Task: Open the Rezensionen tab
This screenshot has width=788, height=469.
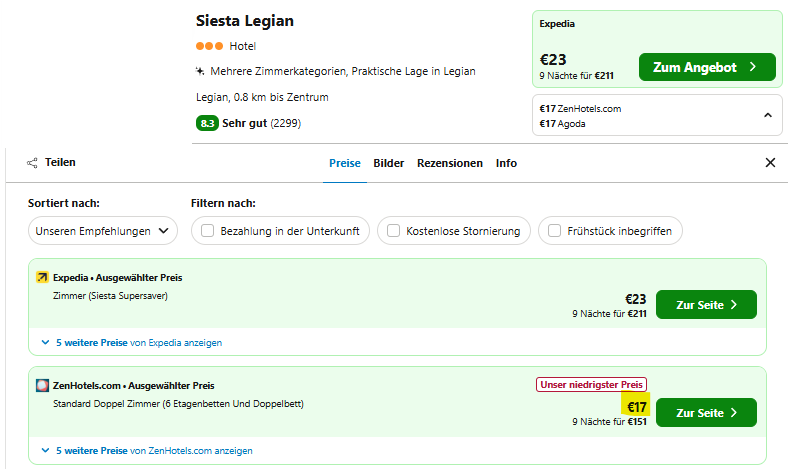Action: click(450, 163)
